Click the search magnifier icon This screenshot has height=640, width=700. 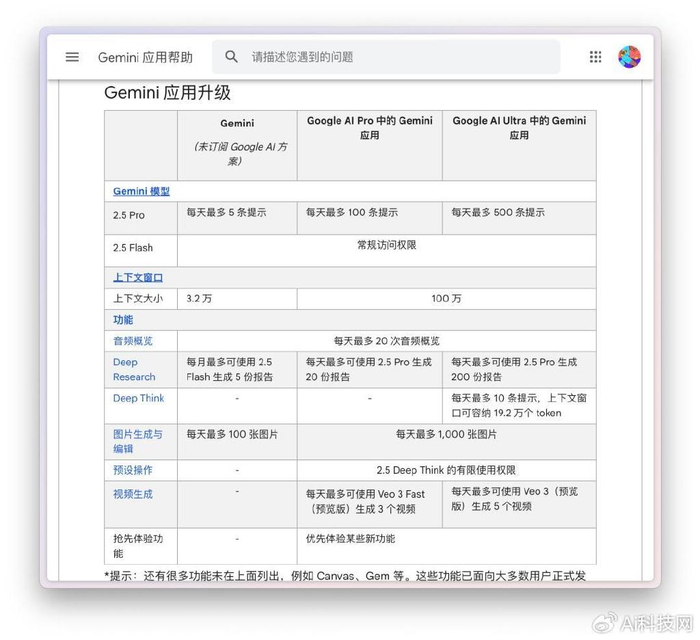pos(231,56)
